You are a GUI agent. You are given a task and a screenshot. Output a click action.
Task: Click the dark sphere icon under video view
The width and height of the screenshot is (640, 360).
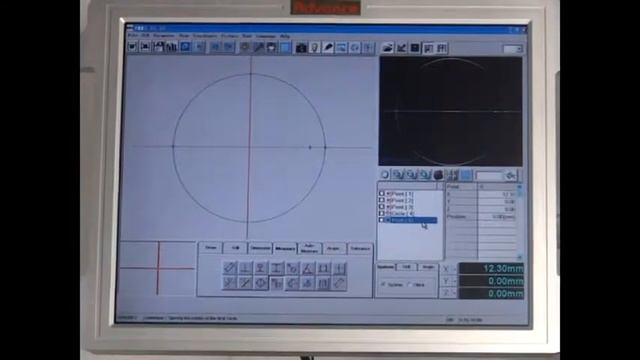tap(438, 175)
